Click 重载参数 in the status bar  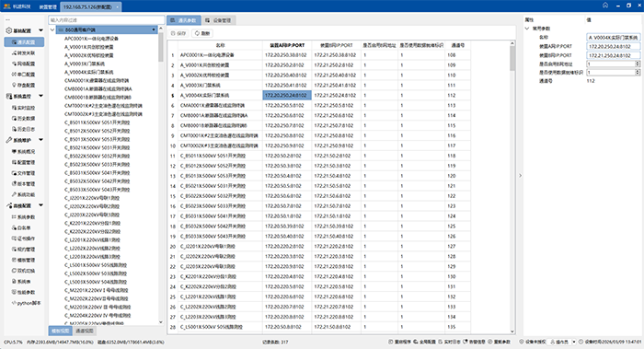pos(499,342)
